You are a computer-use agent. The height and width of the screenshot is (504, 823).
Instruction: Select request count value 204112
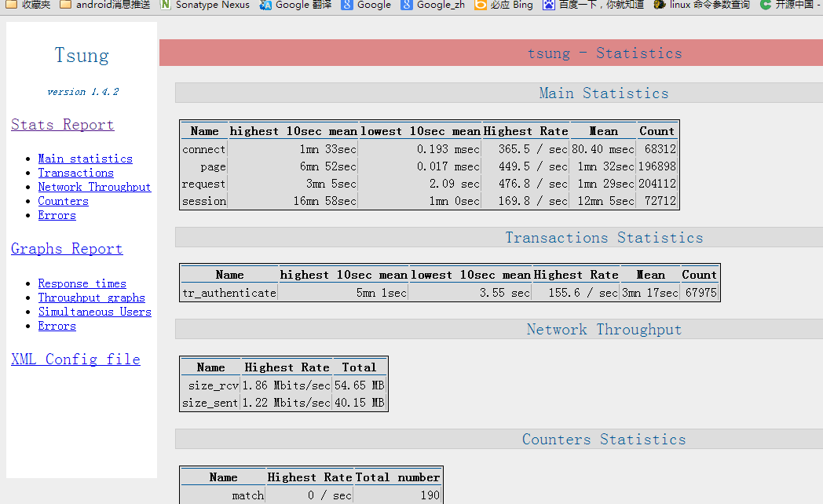[x=657, y=184]
